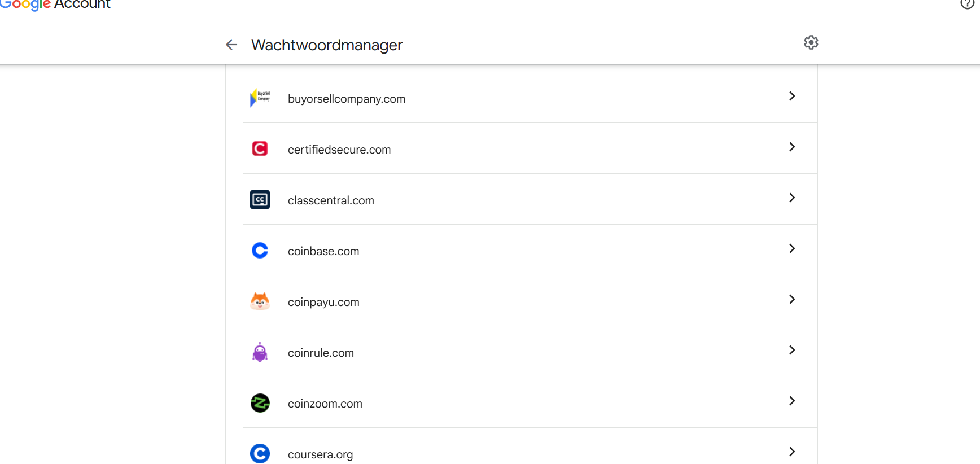Screen dimensions: 980x464
Task: Click the coursera.org blue logo
Action: [260, 453]
